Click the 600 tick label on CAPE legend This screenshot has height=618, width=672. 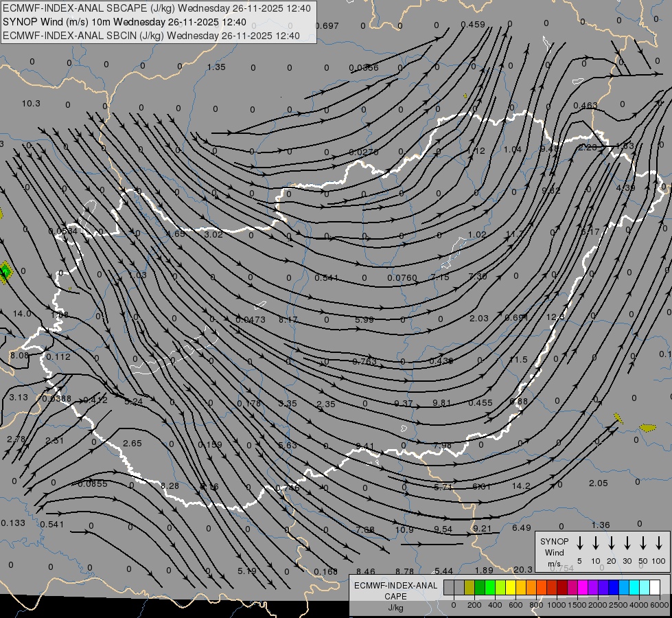click(515, 605)
